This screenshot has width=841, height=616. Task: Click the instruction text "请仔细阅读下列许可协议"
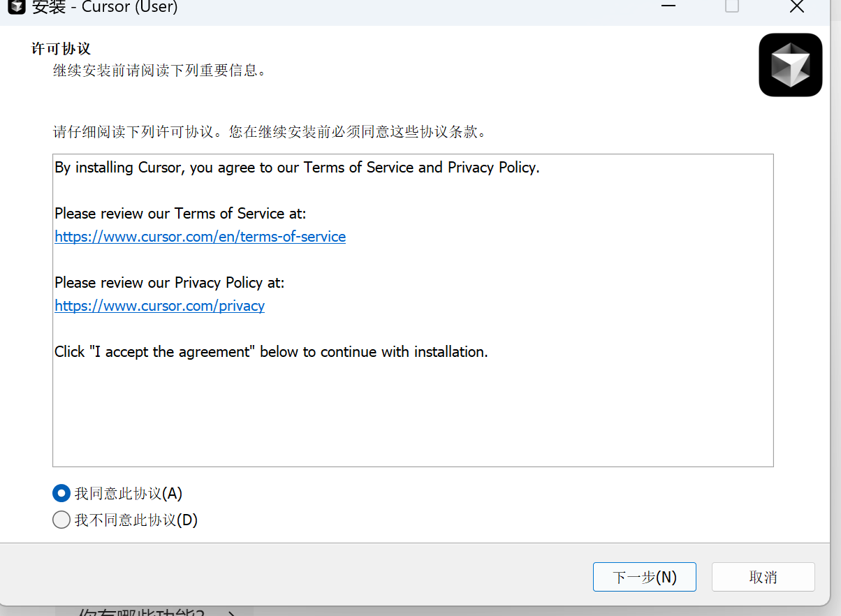(x=133, y=132)
